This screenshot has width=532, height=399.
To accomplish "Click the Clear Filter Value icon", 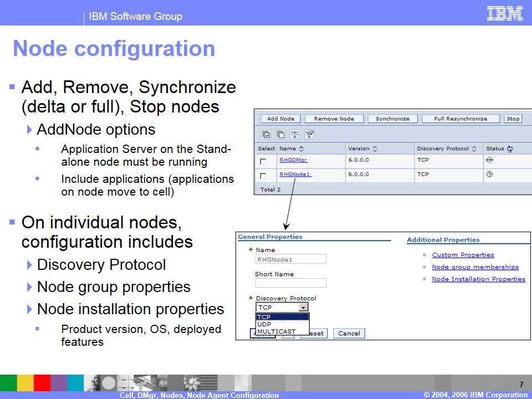I will [309, 134].
